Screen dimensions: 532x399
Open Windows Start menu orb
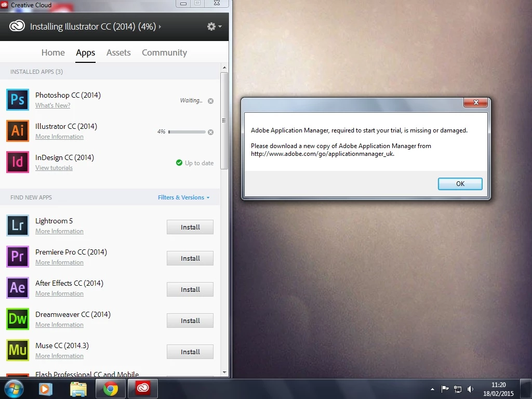coord(14,389)
